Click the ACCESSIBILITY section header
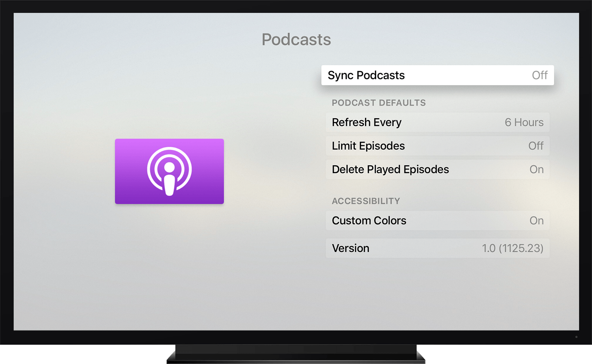592x364 pixels. pyautogui.click(x=366, y=201)
